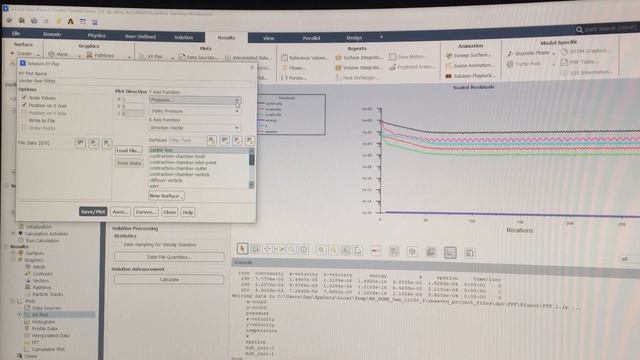Screen dimensions: 640x360
Task: Open XY Plot ribbon dropdown arrow
Action: tap(172, 58)
